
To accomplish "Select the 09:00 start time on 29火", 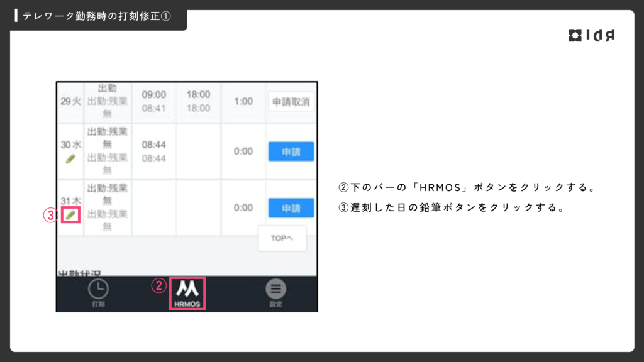I will coord(153,95).
